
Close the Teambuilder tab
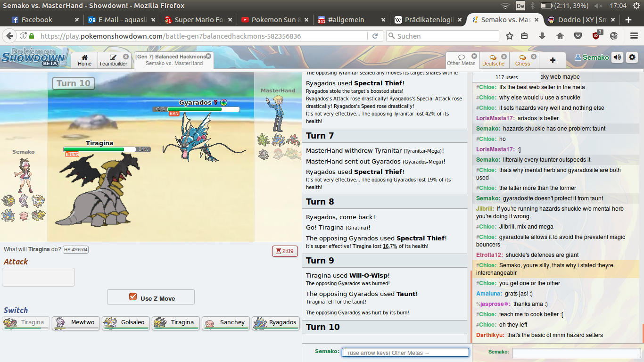126,57
